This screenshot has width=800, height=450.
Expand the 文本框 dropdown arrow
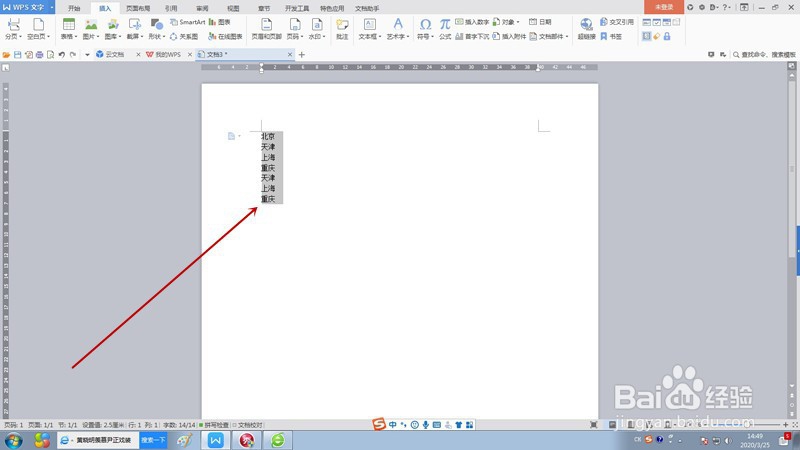coord(380,37)
